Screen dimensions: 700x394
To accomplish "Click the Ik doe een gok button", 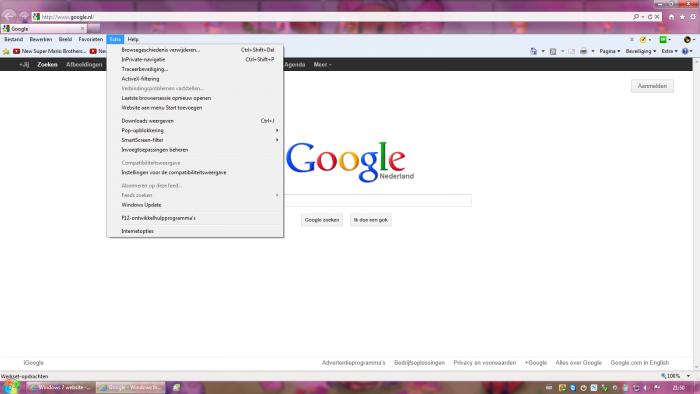I will (x=371, y=220).
